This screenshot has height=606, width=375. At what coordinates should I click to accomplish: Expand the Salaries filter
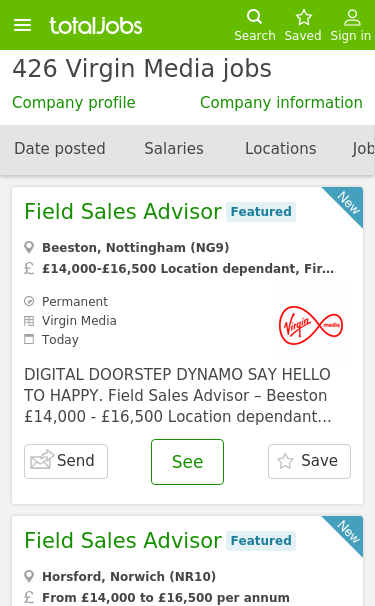pos(174,149)
